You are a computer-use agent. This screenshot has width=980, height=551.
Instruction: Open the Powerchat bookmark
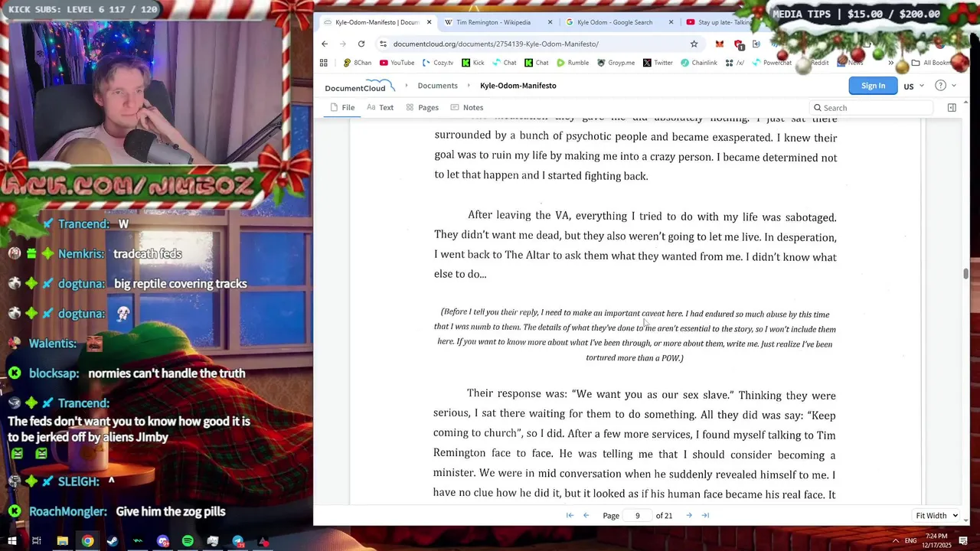pos(772,63)
